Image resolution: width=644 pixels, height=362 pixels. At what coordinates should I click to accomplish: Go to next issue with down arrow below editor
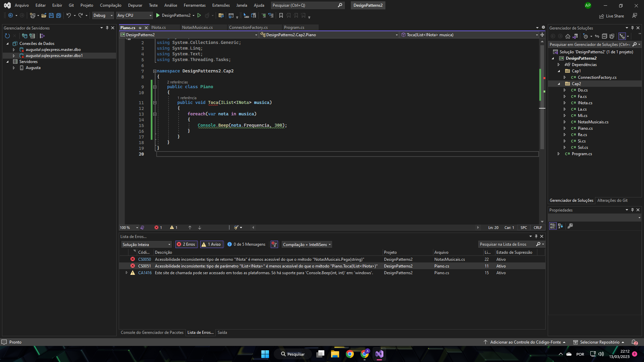200,228
